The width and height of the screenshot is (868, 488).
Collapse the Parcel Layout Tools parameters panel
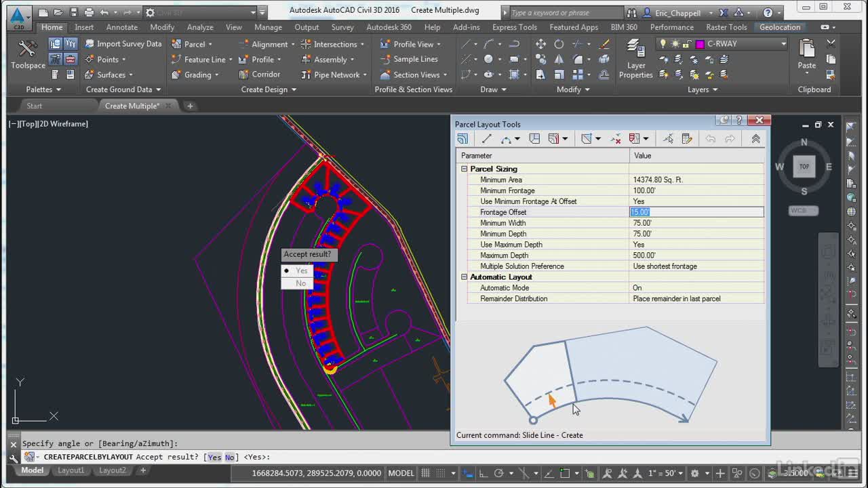tap(755, 139)
